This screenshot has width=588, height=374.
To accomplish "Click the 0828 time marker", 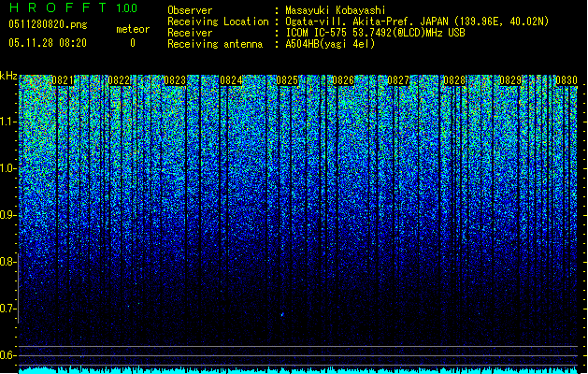I will [454, 80].
